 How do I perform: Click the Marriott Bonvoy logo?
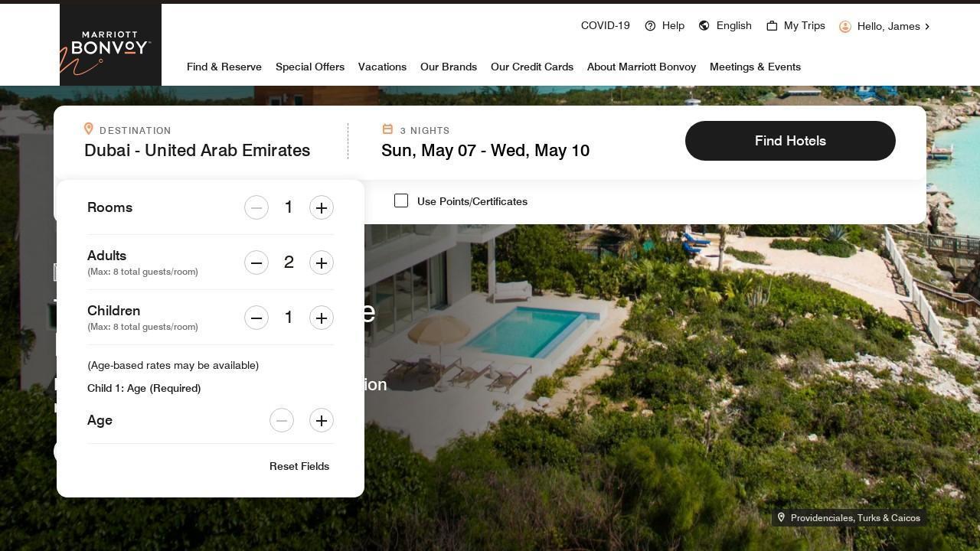pos(110,45)
